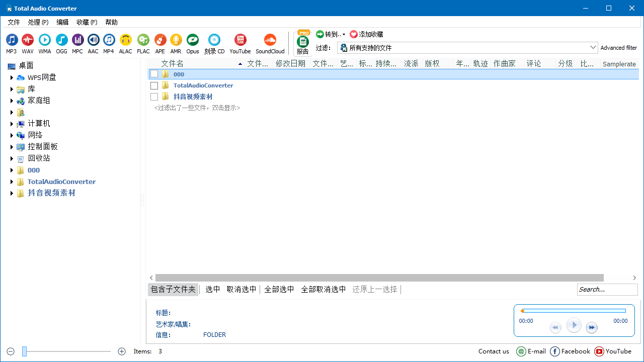Click the Advanced filter link
644x362 pixels.
618,48
